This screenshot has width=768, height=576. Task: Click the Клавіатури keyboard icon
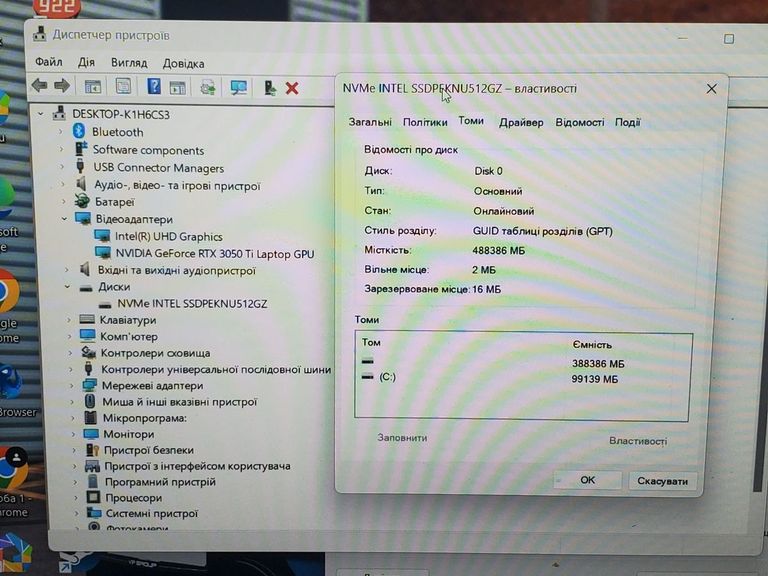pos(87,319)
